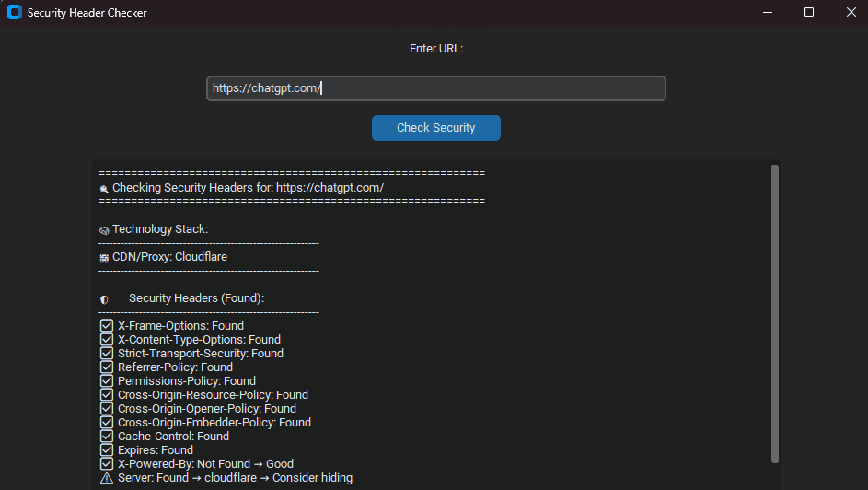The width and height of the screenshot is (868, 490).
Task: Click the results panel vertical scrollbar
Action: 774,314
